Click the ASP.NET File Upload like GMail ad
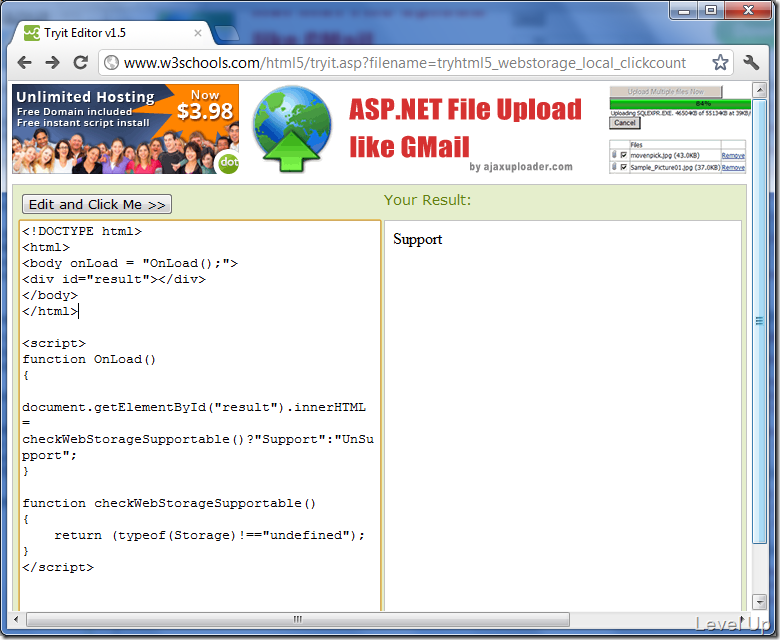The height and width of the screenshot is (640, 780). pos(465,128)
